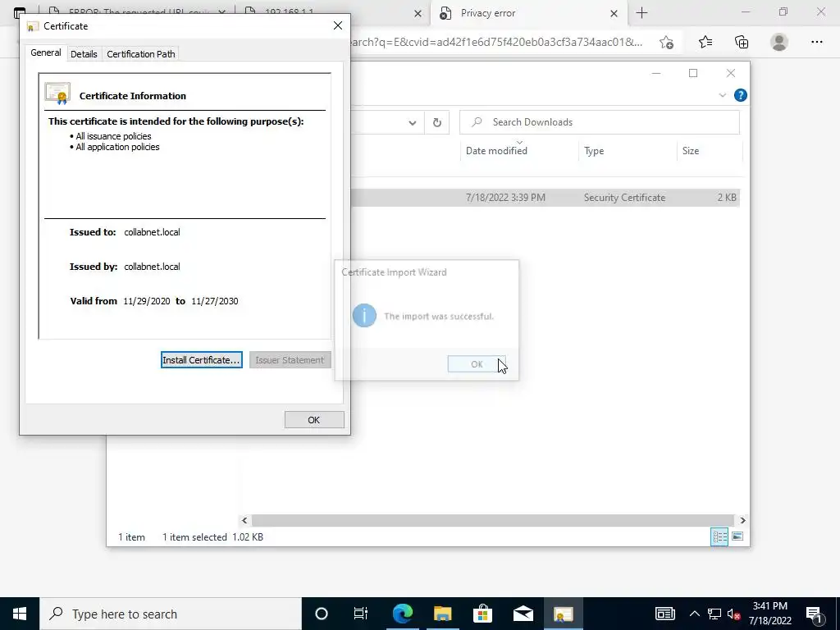Close the Certificate dialog with X
This screenshot has width=840, height=630.
tap(337, 25)
